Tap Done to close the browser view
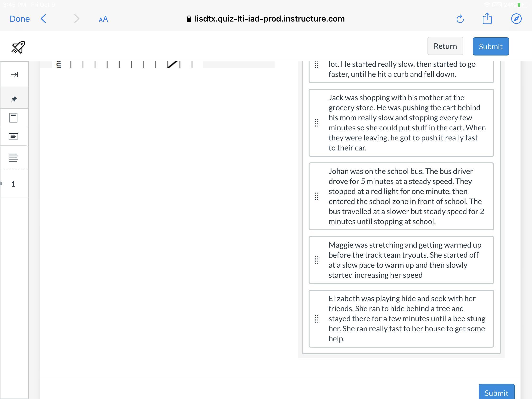 point(20,19)
